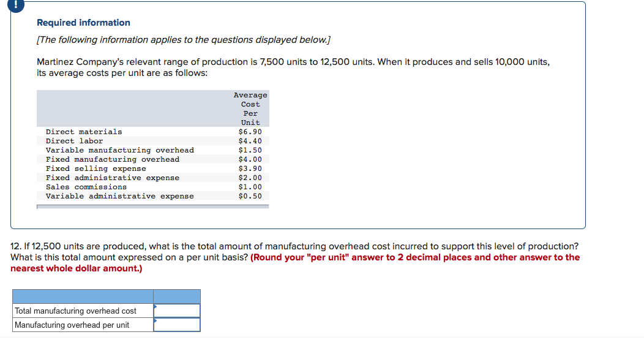Click the italic 'following information applies' note
The width and height of the screenshot is (644, 340).
pyautogui.click(x=183, y=40)
